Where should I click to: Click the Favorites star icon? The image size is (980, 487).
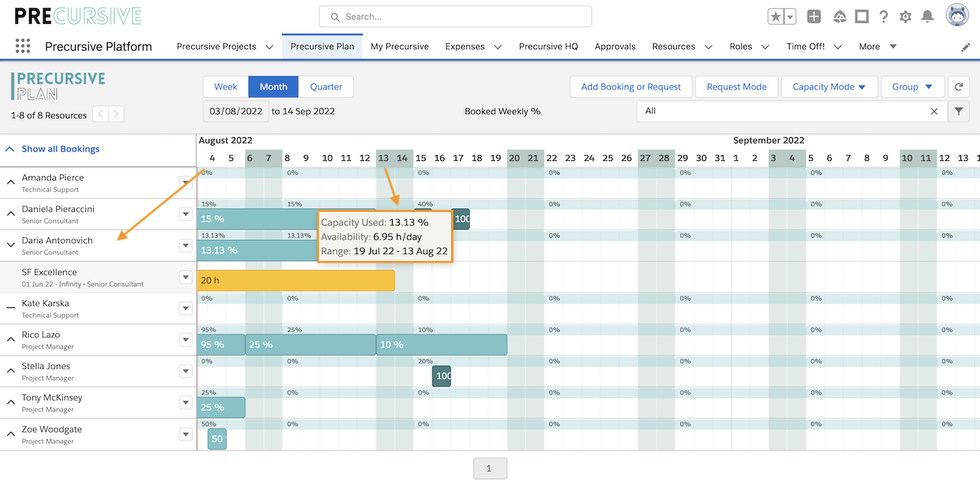tap(776, 17)
